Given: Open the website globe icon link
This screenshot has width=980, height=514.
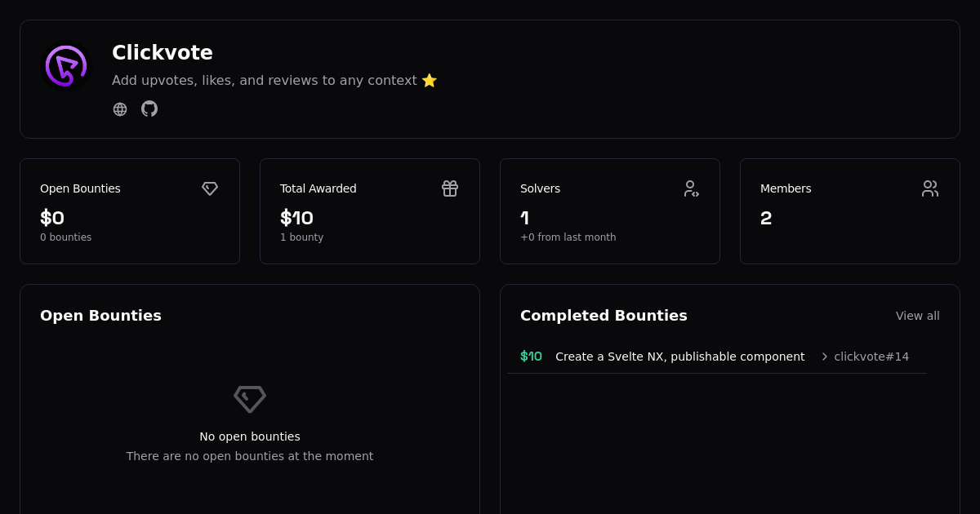Looking at the screenshot, I should point(120,109).
